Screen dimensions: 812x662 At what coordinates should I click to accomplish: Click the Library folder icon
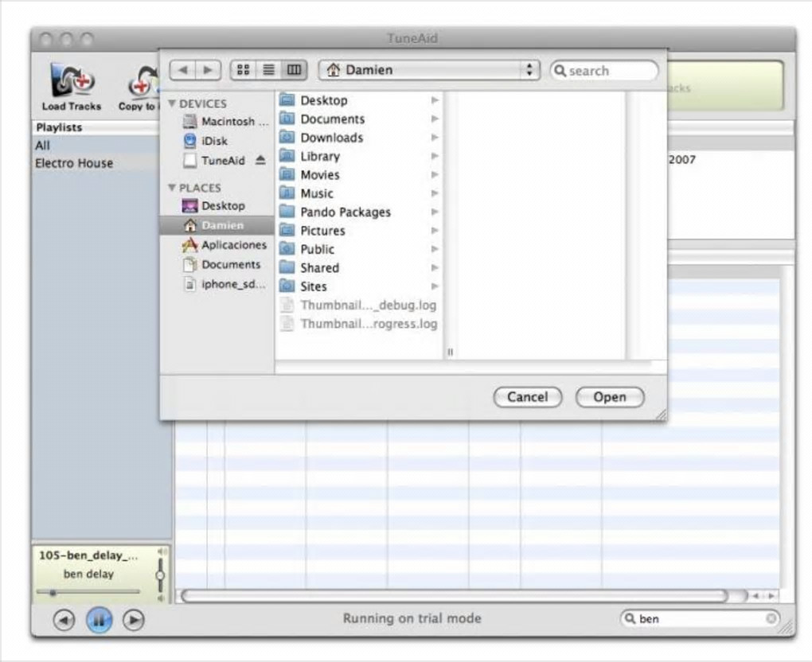[x=287, y=156]
